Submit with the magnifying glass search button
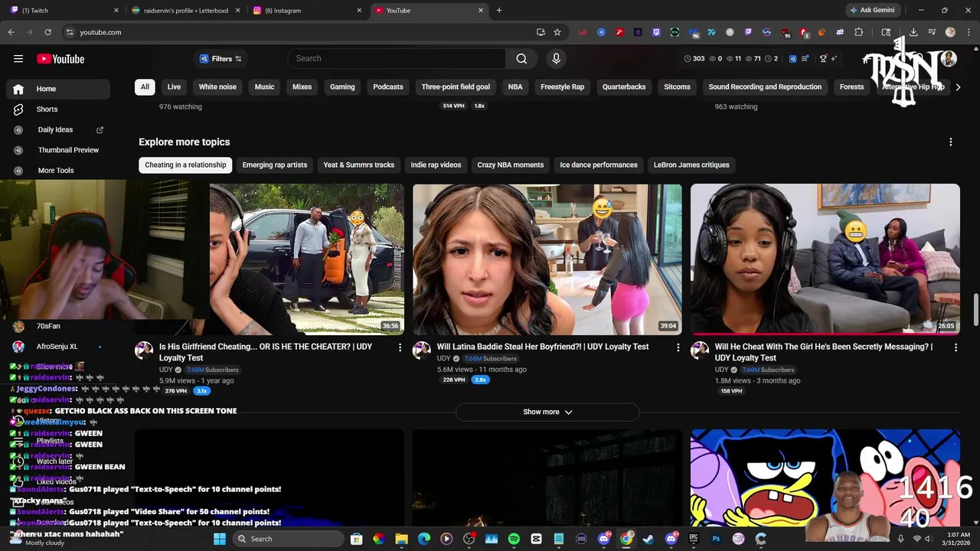Screen dimensions: 980x551 coord(521,58)
